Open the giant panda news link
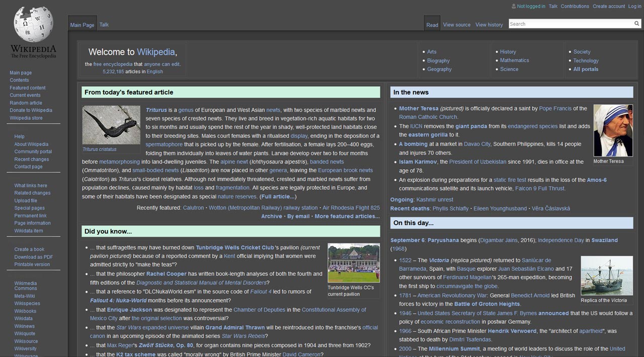Image resolution: width=644 pixels, height=357 pixels. (471, 126)
